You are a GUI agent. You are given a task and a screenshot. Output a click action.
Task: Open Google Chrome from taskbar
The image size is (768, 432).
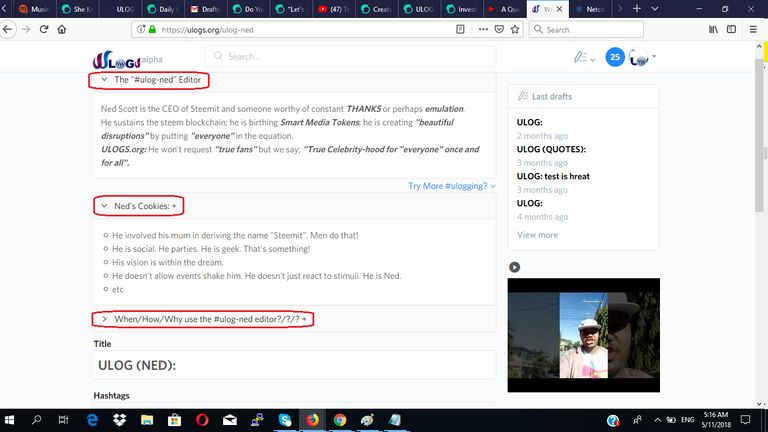(340, 420)
